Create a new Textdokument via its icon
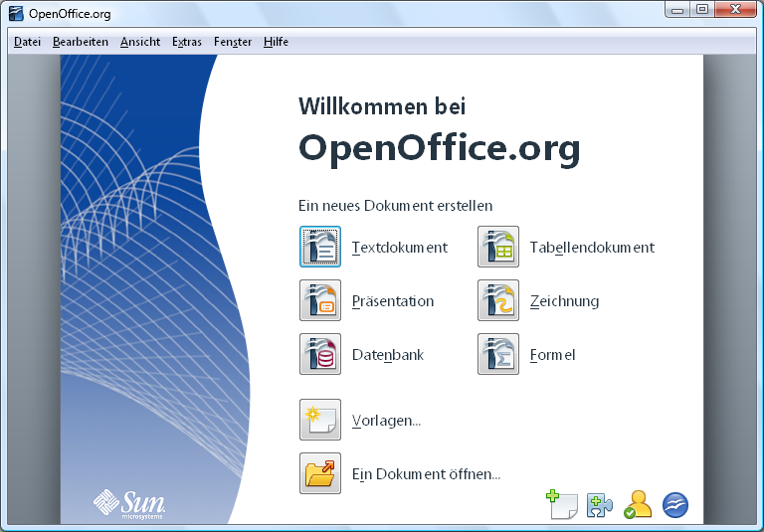The width and height of the screenshot is (764, 532). tap(320, 247)
